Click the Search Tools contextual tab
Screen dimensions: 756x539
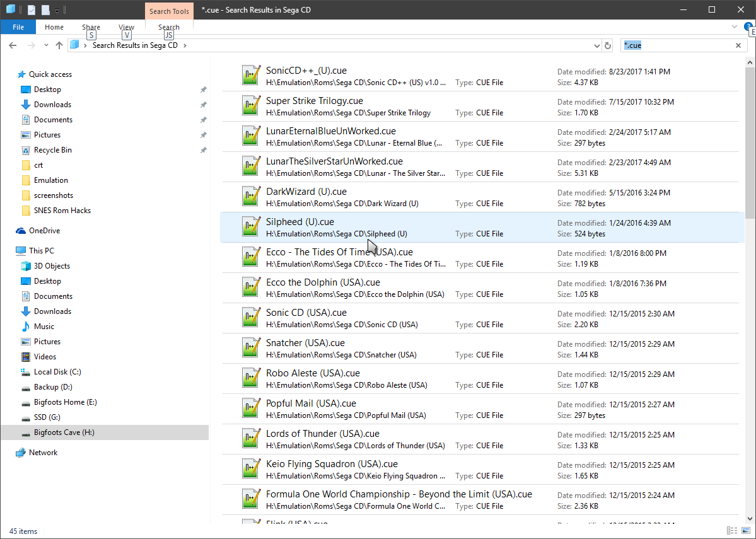pyautogui.click(x=169, y=11)
